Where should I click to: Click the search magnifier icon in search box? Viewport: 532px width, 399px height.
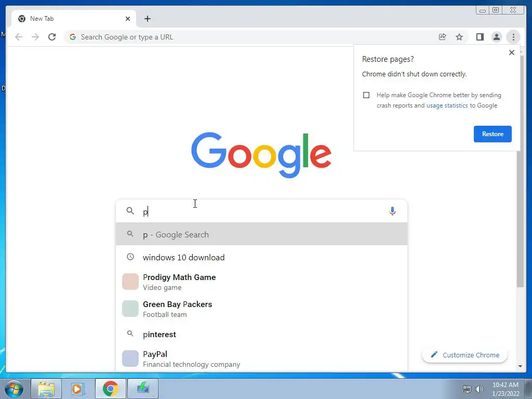(130, 211)
